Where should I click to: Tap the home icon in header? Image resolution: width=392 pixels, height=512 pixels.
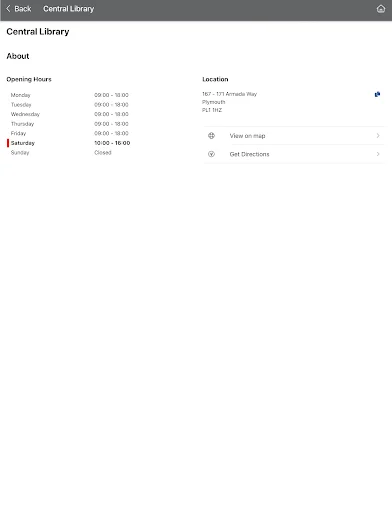pos(381,9)
